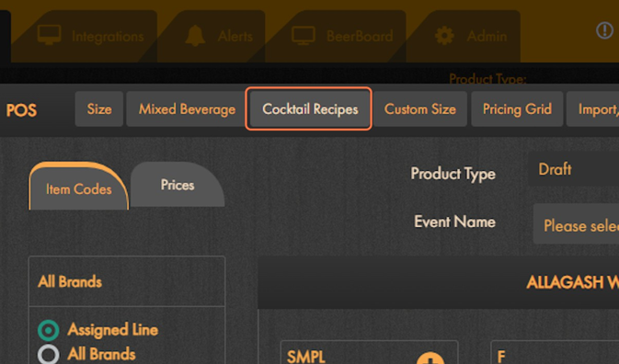The image size is (619, 364).
Task: Click the Integrations monitor icon
Action: pos(49,35)
